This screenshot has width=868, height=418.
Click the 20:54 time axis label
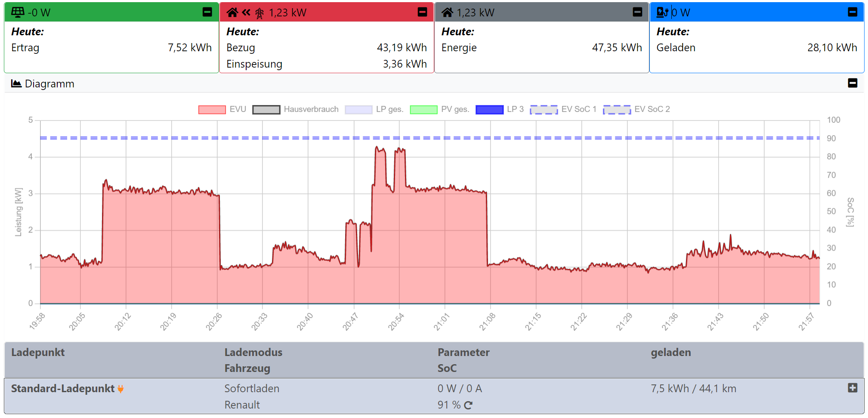(396, 322)
